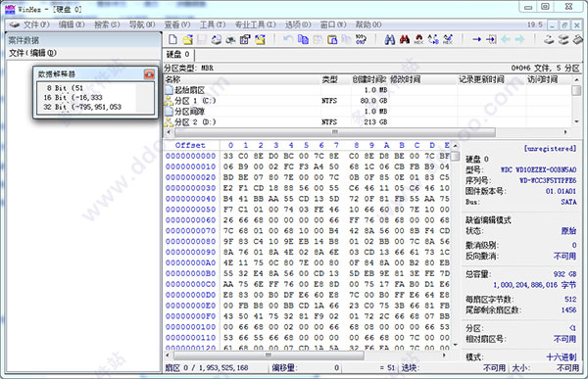This screenshot has height=379, width=588.
Task: Click the 扇区 0 / 1,953,525,168 status field
Action: pyautogui.click(x=206, y=368)
